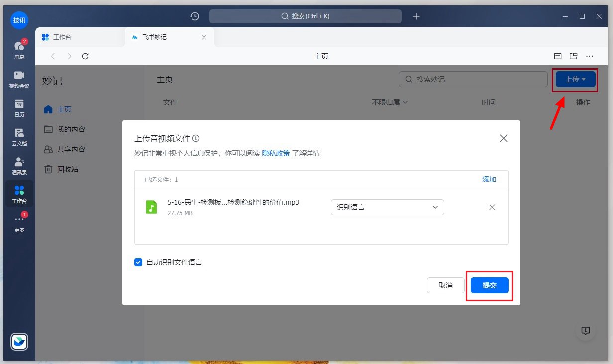Open 云文档 from the dock

click(19, 135)
